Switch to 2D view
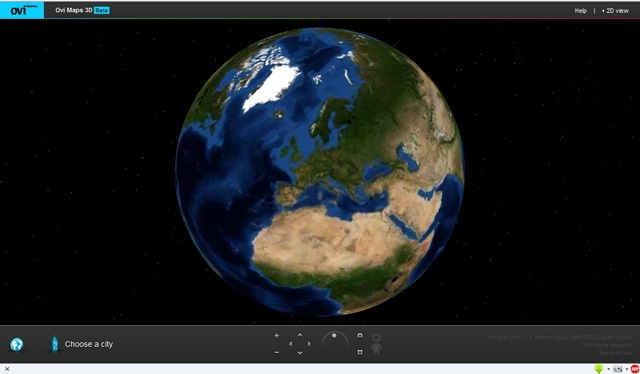 (616, 11)
